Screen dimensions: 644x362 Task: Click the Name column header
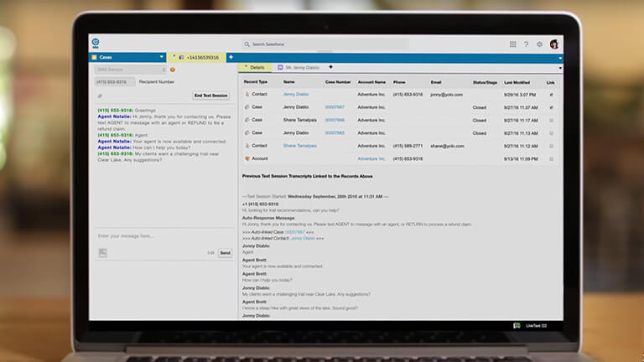click(288, 82)
